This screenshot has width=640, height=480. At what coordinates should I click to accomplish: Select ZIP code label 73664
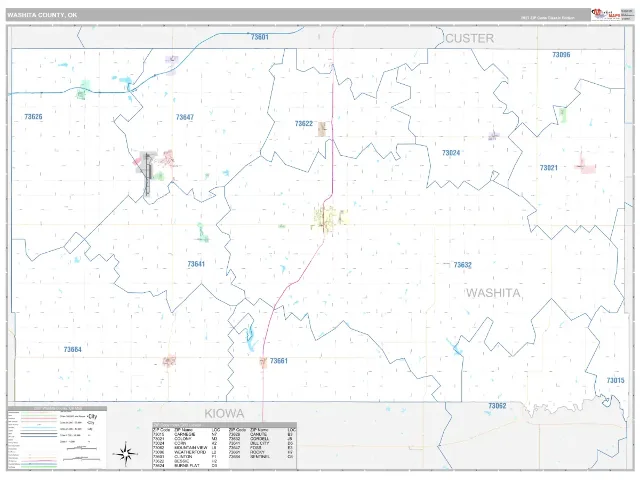[x=73, y=349]
